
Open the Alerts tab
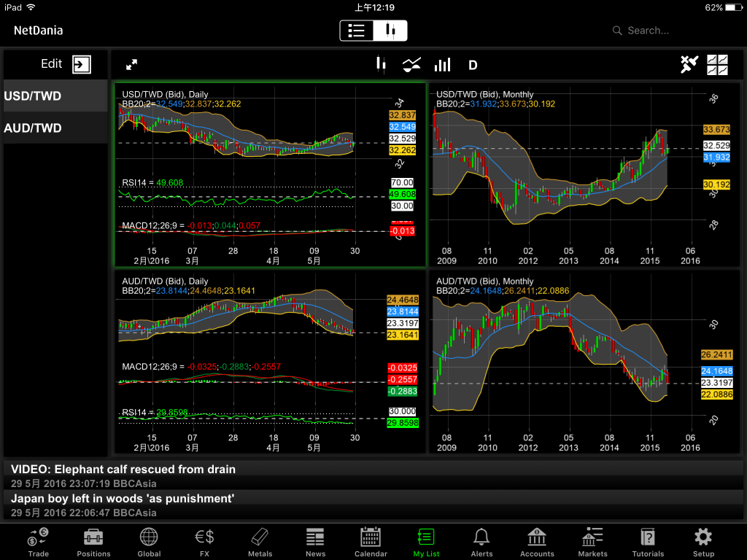pyautogui.click(x=481, y=542)
